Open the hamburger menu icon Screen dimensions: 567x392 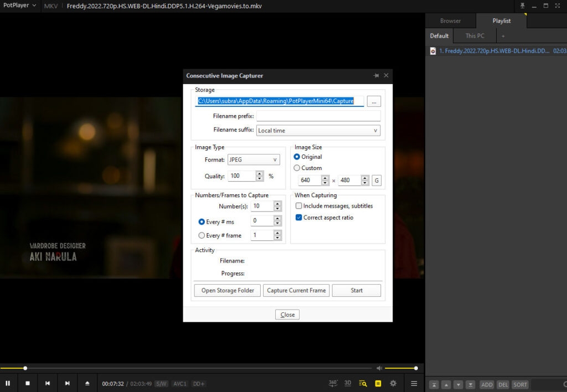coord(414,383)
